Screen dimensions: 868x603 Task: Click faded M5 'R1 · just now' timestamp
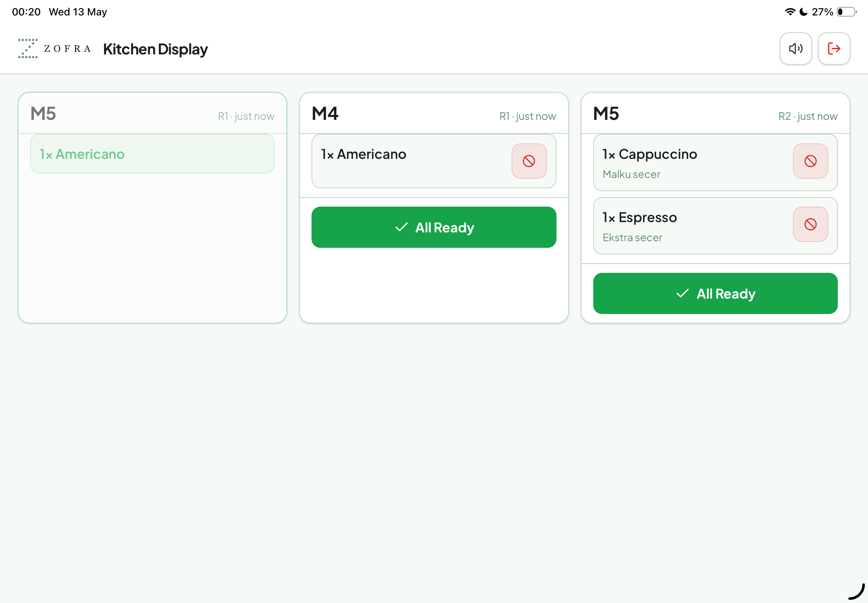tap(246, 116)
